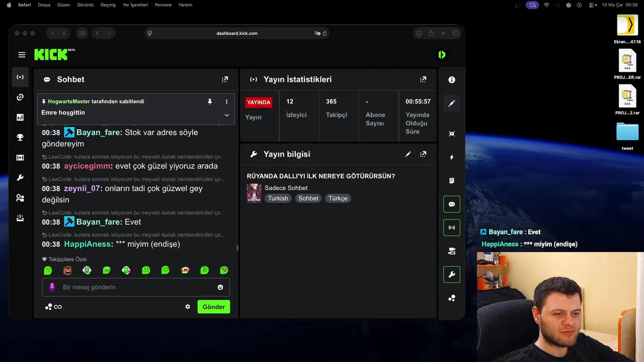The height and width of the screenshot is (362, 644).
Task: Open the wrench settings icon in left sidebar
Action: click(20, 177)
